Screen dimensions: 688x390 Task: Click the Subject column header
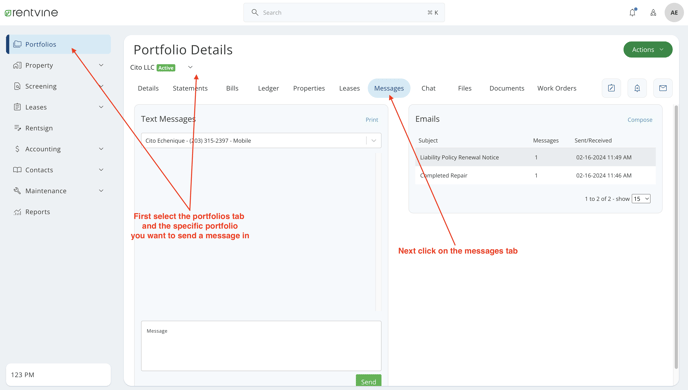(428, 140)
